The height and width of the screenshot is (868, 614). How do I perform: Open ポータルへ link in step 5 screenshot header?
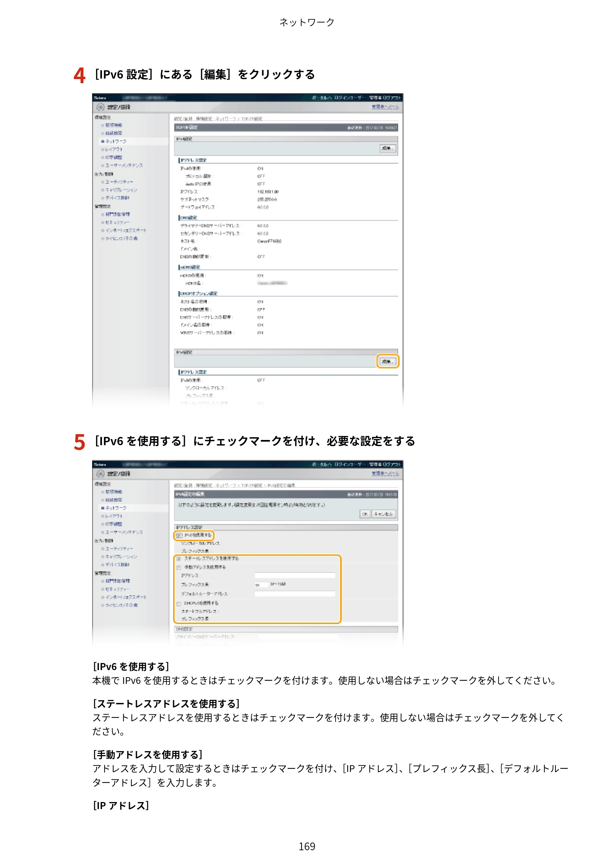[x=321, y=464]
